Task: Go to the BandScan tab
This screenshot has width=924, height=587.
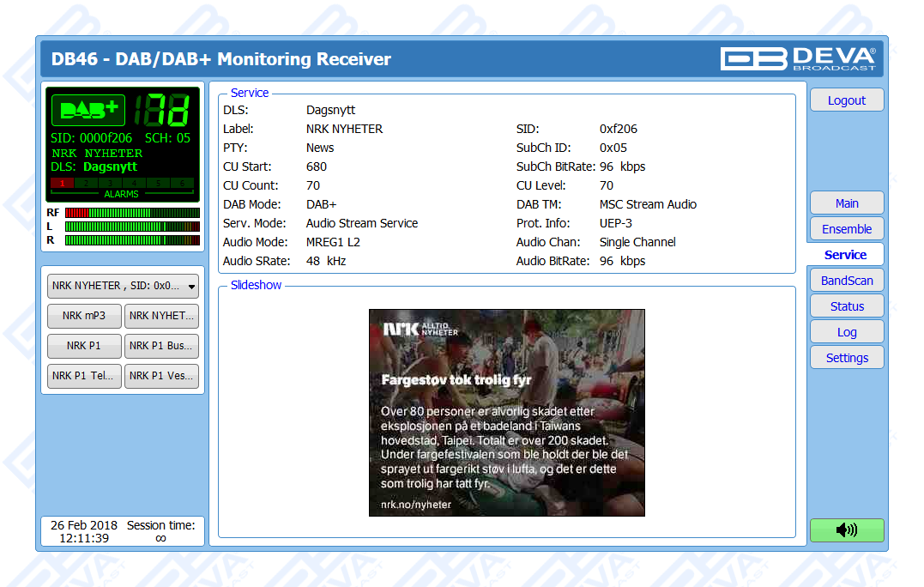Action: 846,281
